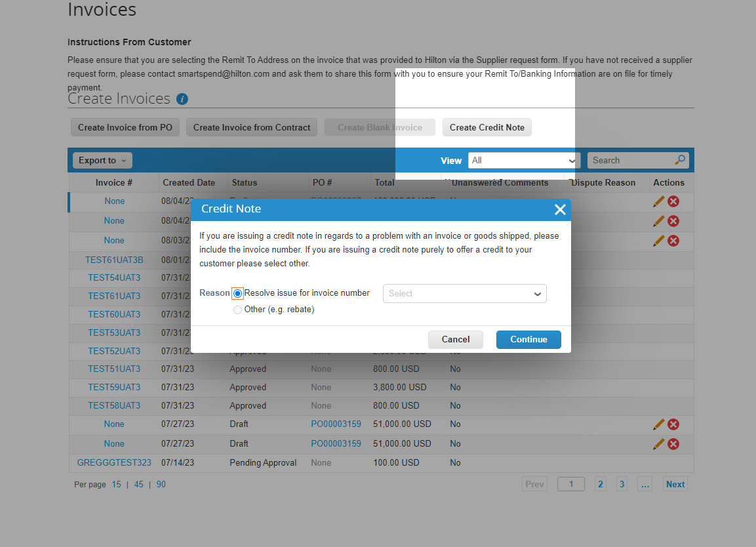Cancel the Credit Note dialog
This screenshot has width=756, height=547.
(455, 340)
